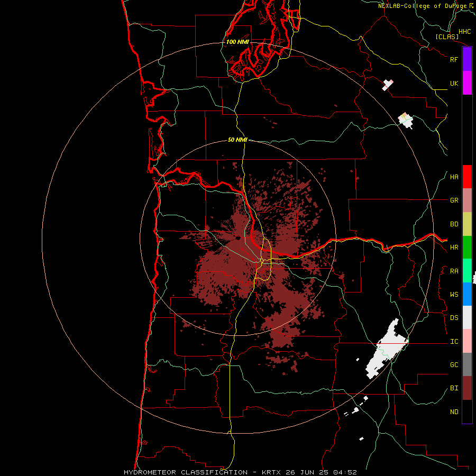
Task: Click the UK magenta legend swatch
Action: [467, 83]
